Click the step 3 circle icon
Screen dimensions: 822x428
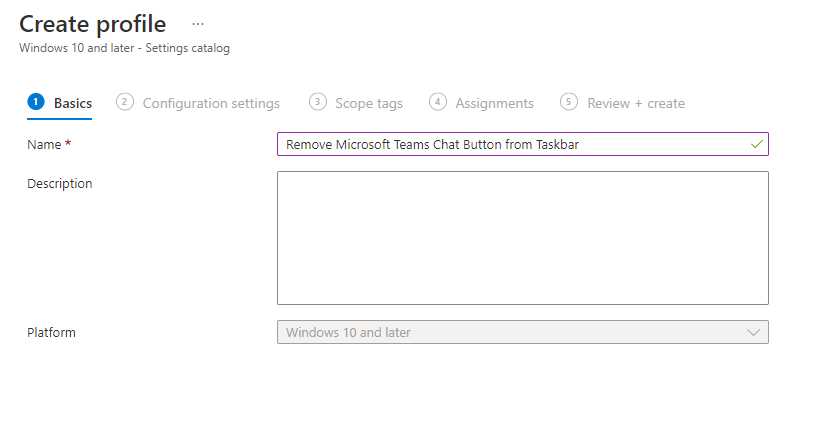318,102
